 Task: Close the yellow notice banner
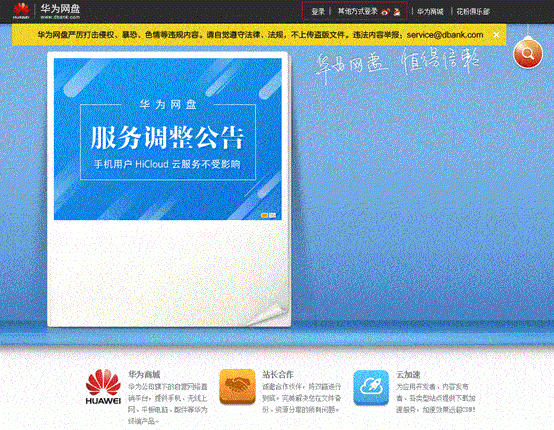click(x=496, y=35)
